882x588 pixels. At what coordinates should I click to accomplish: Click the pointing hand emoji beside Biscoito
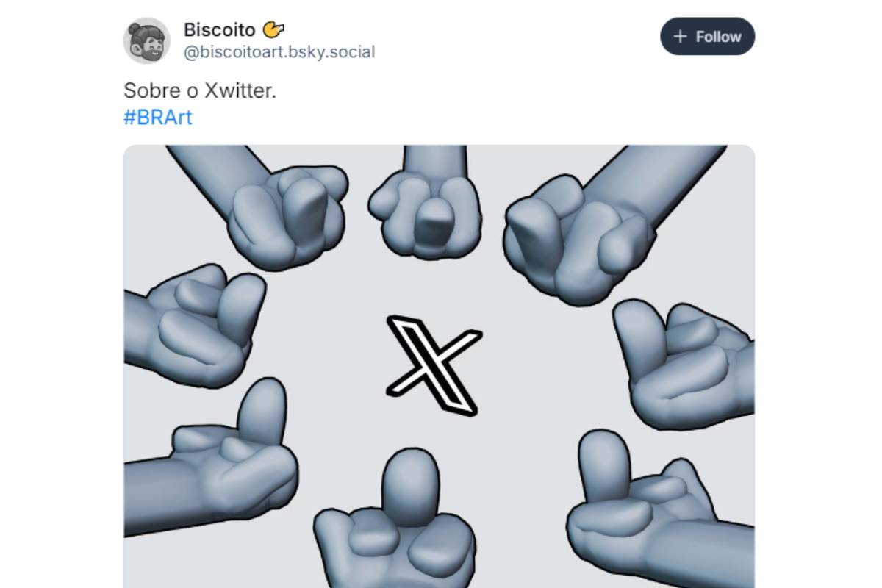tap(273, 30)
